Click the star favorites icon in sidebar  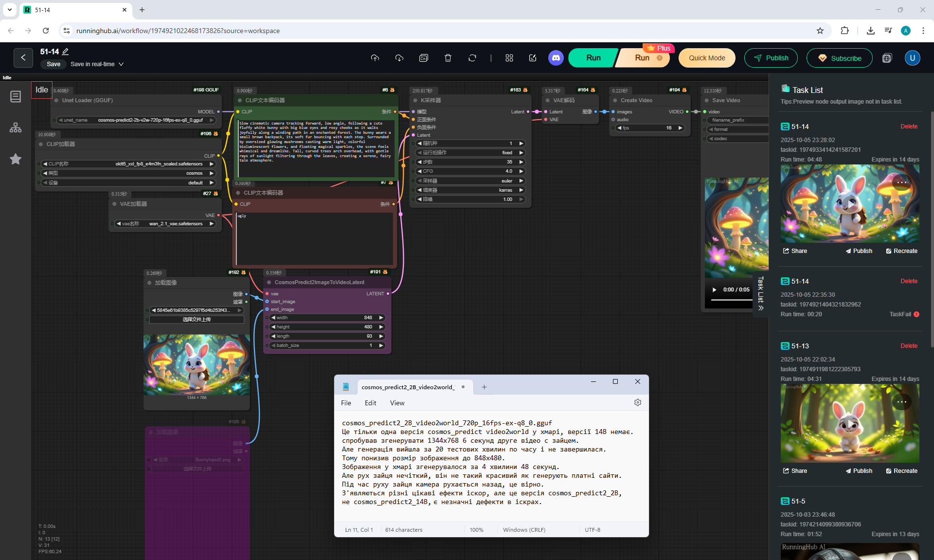tap(16, 159)
